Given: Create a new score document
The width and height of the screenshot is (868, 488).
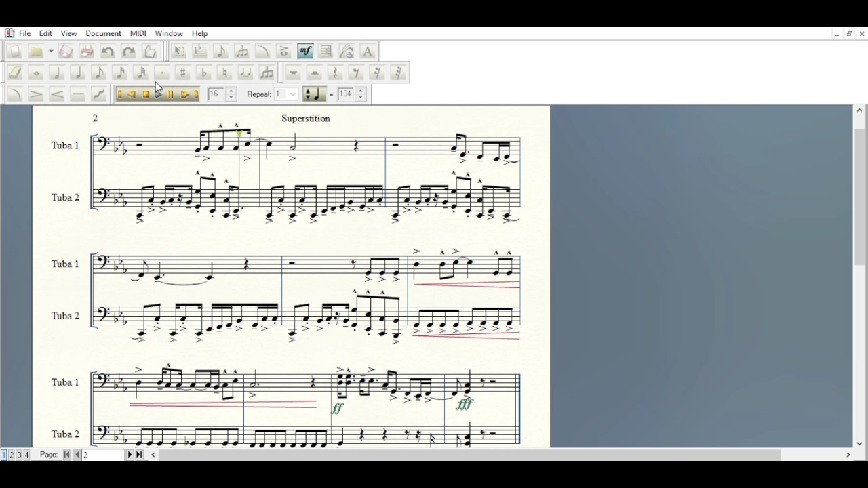Looking at the screenshot, I should (14, 52).
